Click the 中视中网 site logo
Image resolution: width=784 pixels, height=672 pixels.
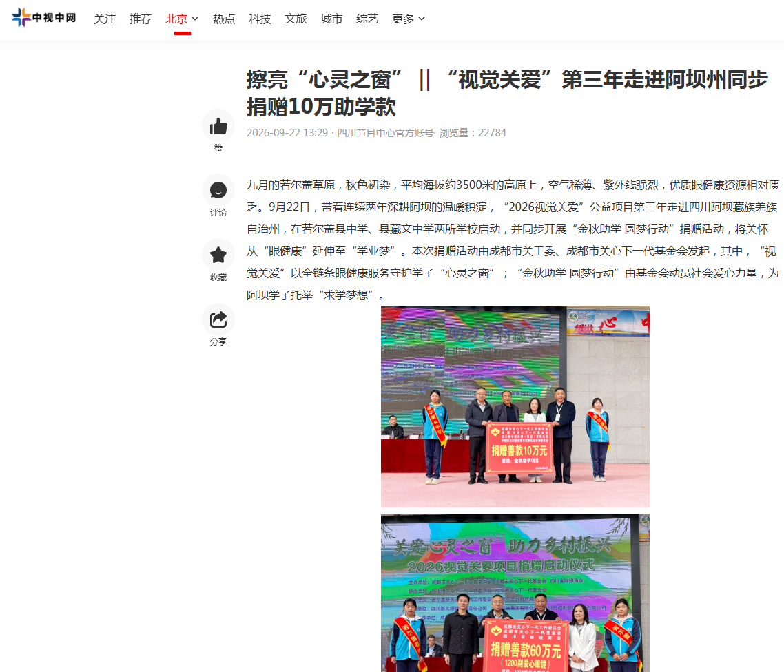click(44, 17)
